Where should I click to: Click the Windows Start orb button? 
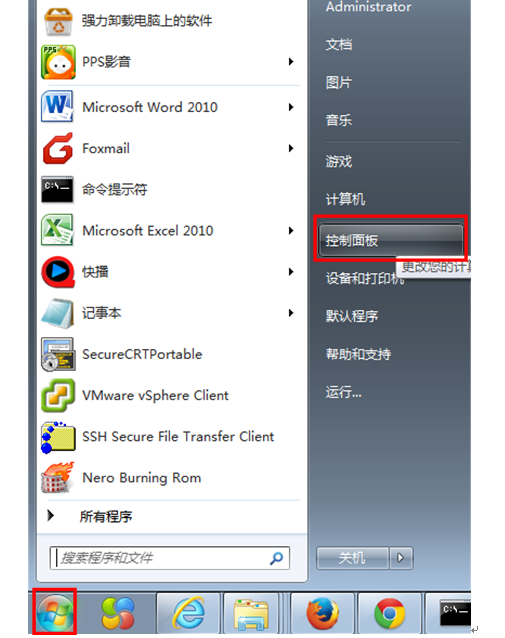click(55, 612)
